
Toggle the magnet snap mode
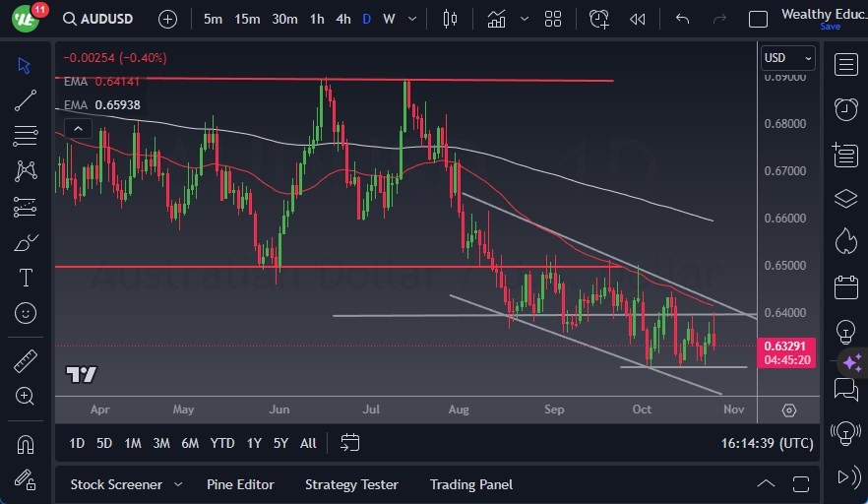[26, 443]
